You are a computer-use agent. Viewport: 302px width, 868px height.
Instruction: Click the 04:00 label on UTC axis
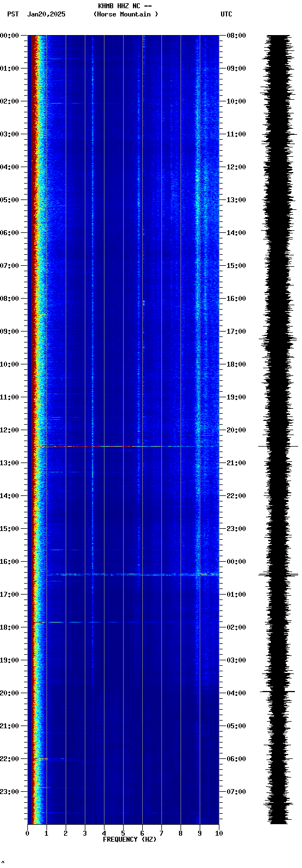point(236,693)
